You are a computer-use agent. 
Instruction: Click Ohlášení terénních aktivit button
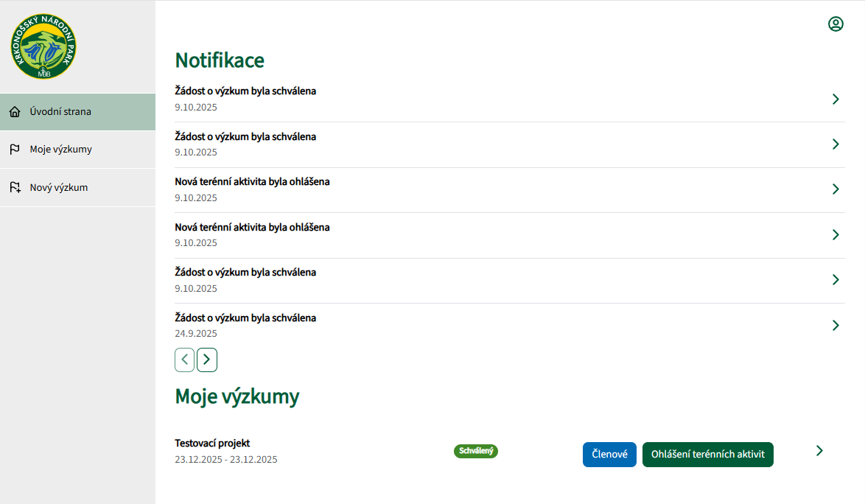point(707,455)
